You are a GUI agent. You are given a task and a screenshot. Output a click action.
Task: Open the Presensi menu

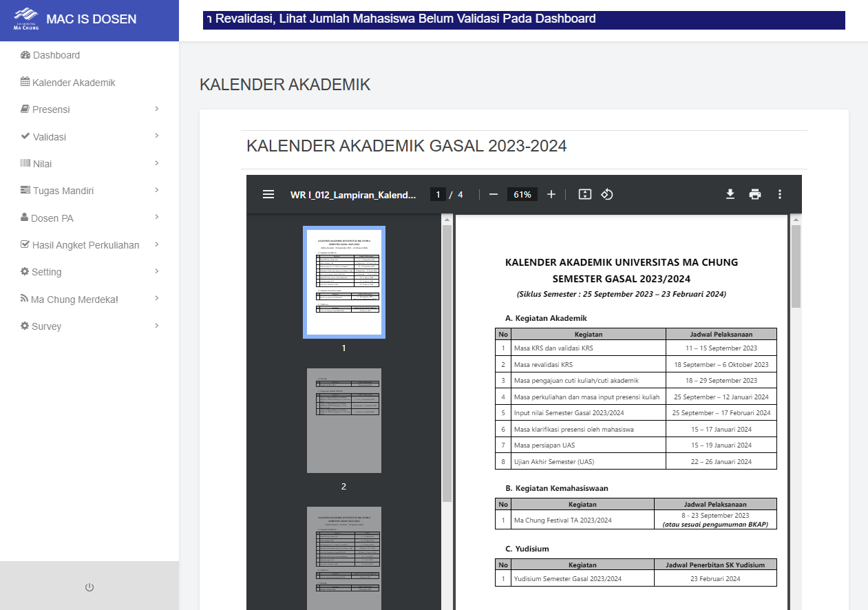89,109
